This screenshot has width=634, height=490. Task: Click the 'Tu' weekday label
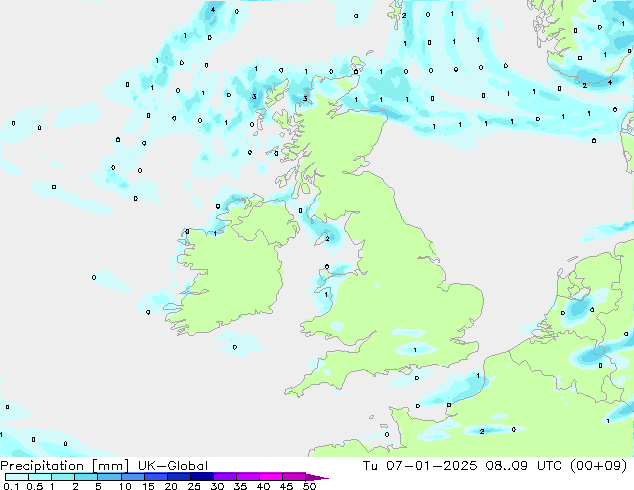coord(370,466)
